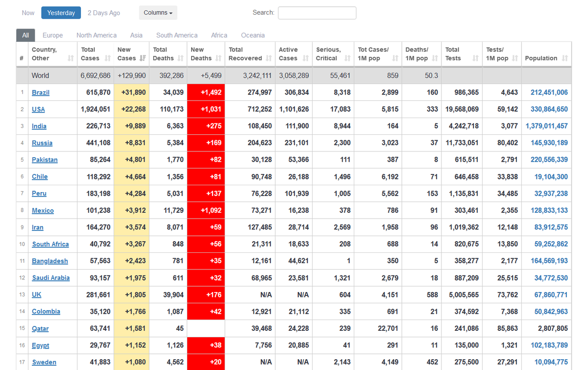Filter table to South America
Screen dimensions: 588x370
(177, 35)
